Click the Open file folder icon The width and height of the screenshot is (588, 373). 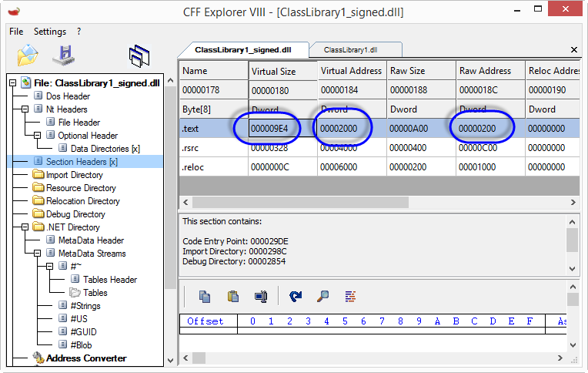pyautogui.click(x=28, y=55)
